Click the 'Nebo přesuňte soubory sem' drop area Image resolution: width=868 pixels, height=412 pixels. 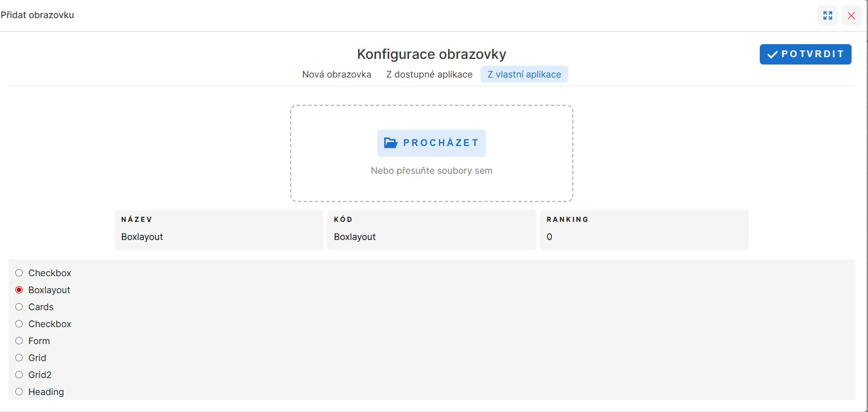click(x=431, y=171)
